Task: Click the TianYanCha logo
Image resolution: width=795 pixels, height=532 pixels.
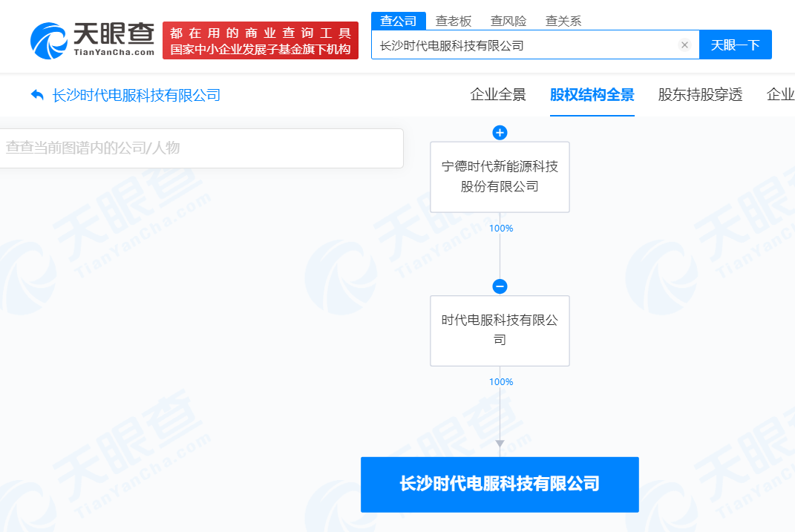Action: click(x=92, y=40)
